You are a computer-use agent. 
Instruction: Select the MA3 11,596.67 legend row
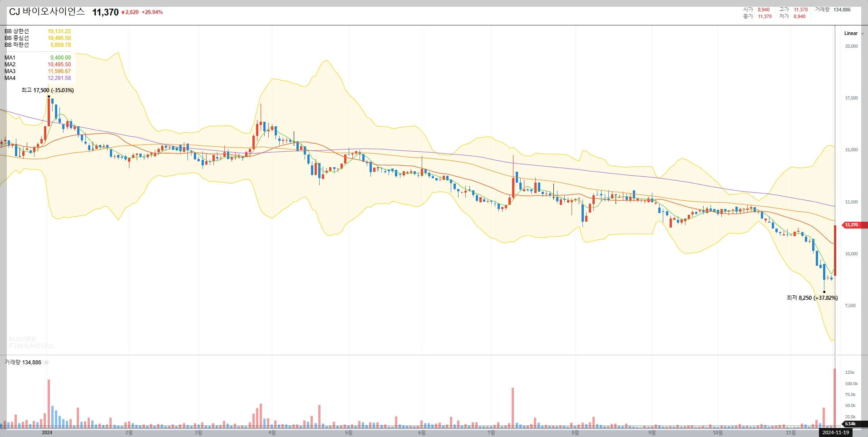click(38, 71)
